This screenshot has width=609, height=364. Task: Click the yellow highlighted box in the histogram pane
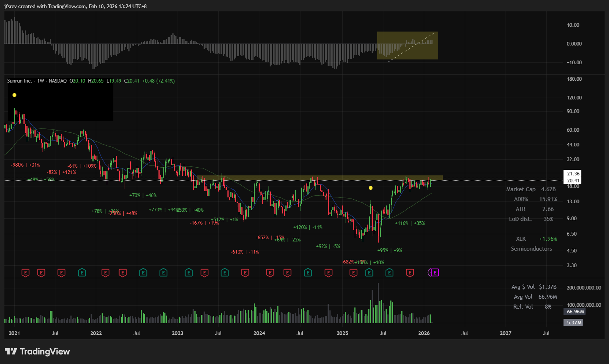coord(407,45)
